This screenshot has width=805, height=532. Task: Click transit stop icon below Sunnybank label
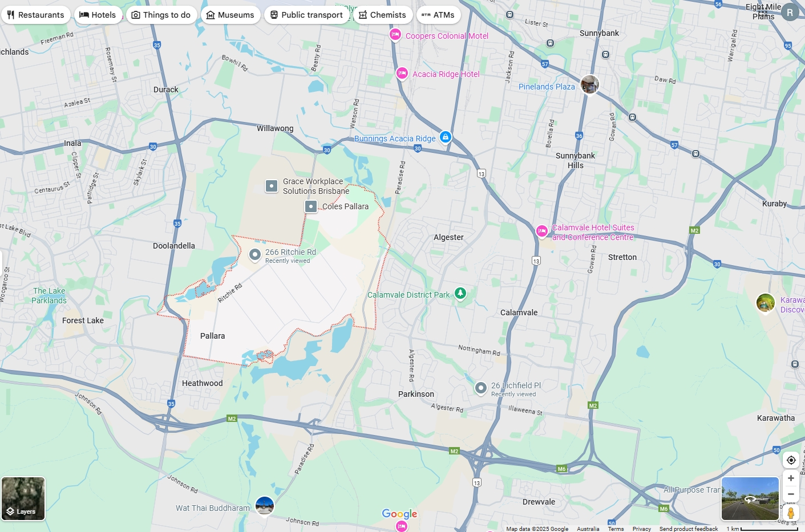[606, 55]
